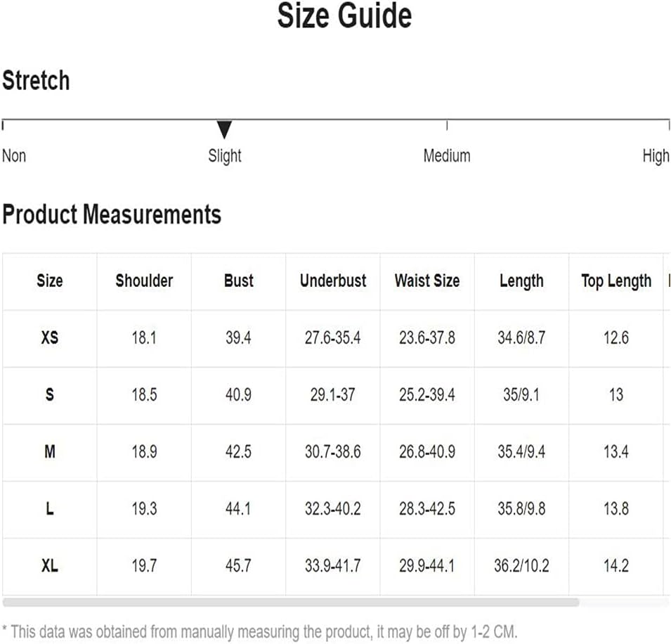Image resolution: width=671 pixels, height=644 pixels.
Task: Select the XL size row label
Action: click(x=50, y=566)
